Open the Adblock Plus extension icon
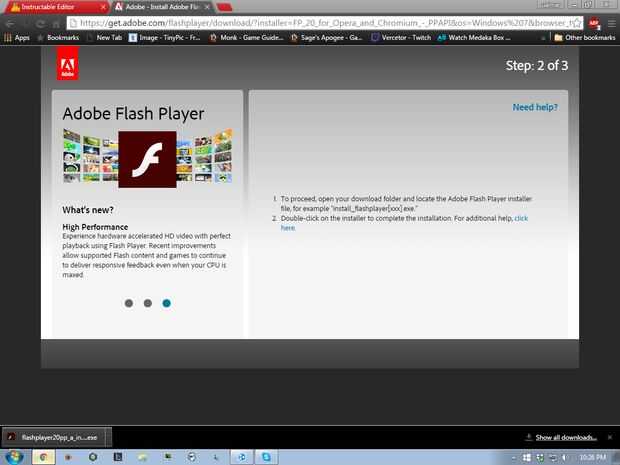 [594, 23]
